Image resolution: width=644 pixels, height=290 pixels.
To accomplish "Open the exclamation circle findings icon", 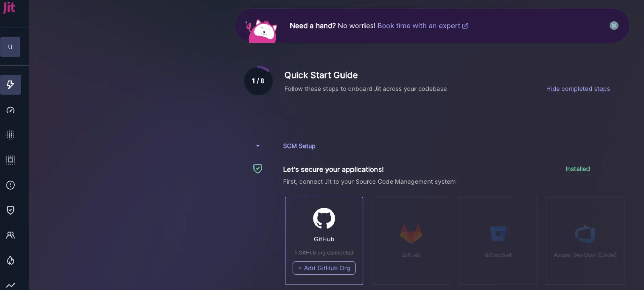I will pos(11,185).
